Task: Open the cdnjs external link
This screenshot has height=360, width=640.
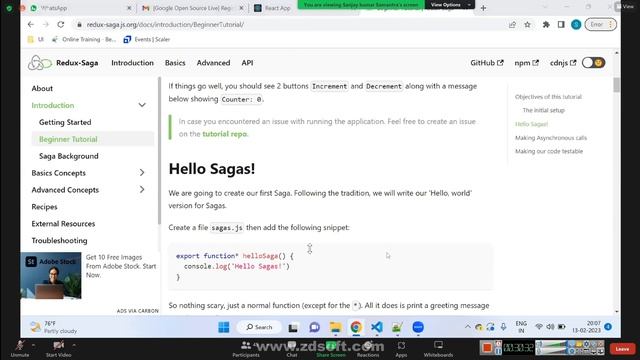Action: [563, 63]
